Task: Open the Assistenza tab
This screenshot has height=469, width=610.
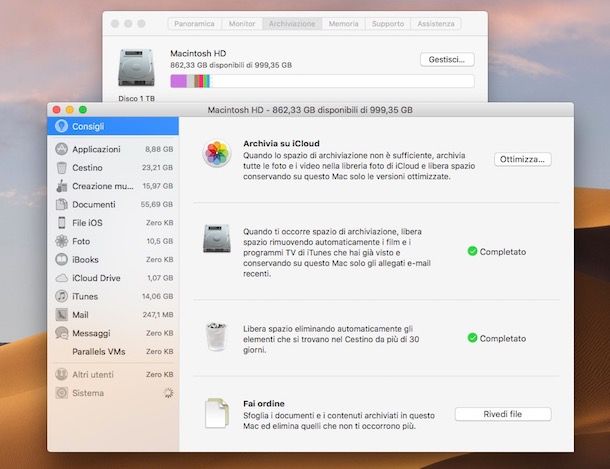Action: (436, 24)
